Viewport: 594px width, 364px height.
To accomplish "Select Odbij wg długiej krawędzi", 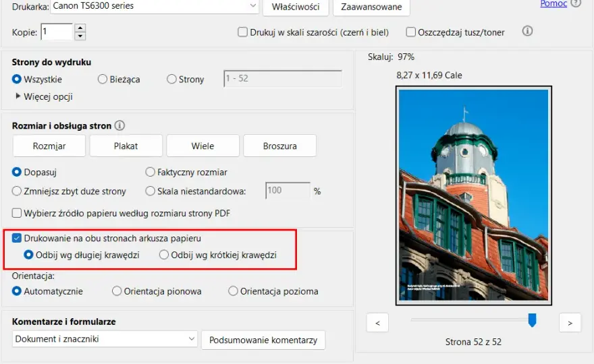I will point(28,255).
